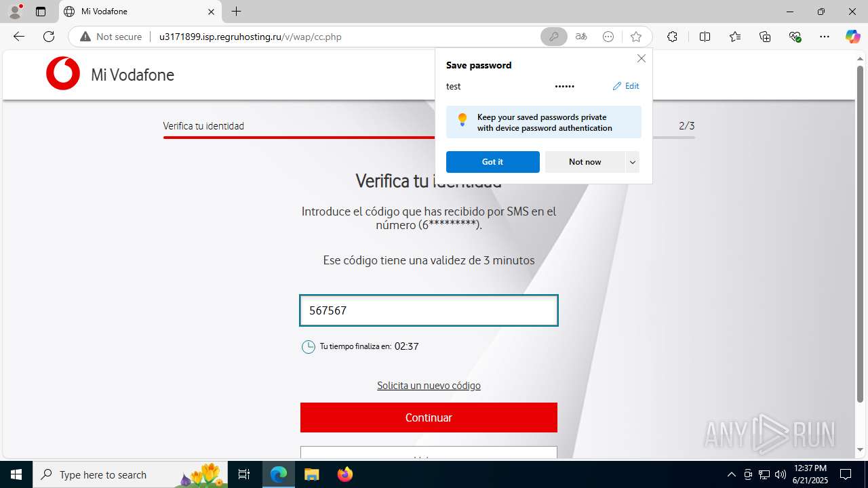This screenshot has height=488, width=868.
Task: Close the Save password popup
Action: [x=642, y=58]
